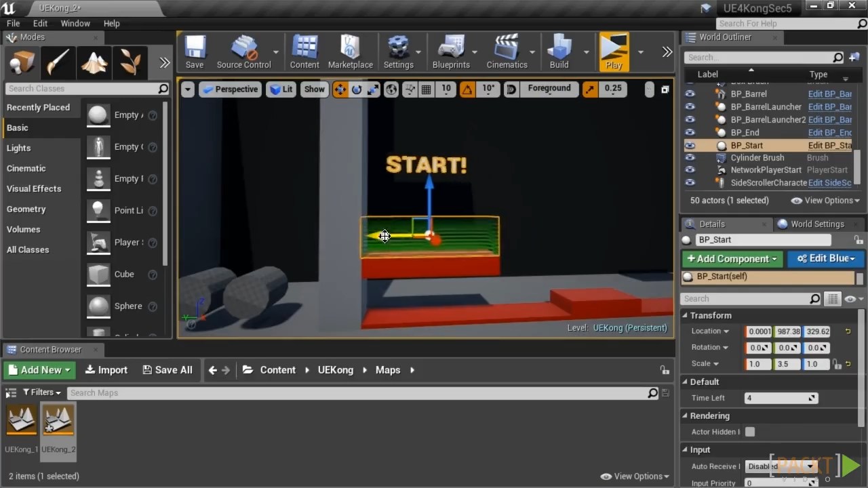
Task: Open viewport options dropdown arrow
Action: click(x=188, y=89)
